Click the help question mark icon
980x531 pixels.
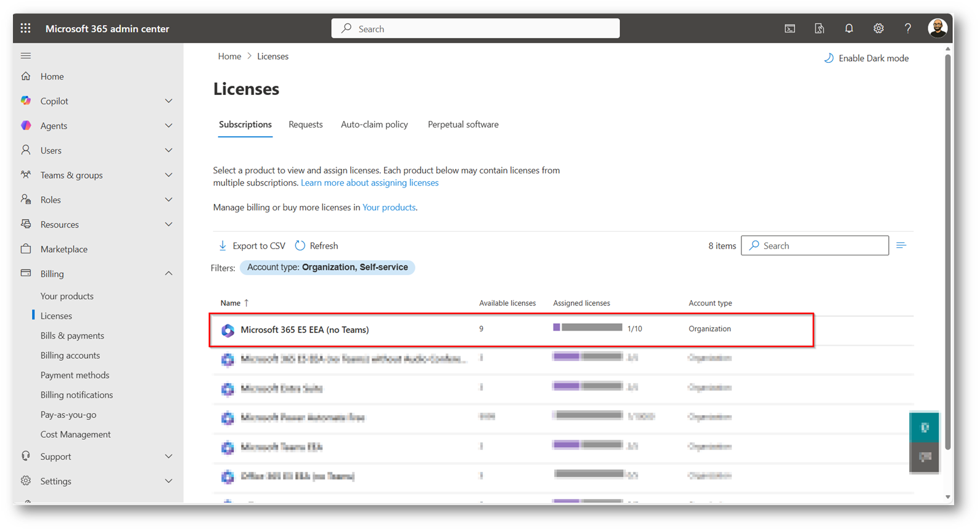907,28
